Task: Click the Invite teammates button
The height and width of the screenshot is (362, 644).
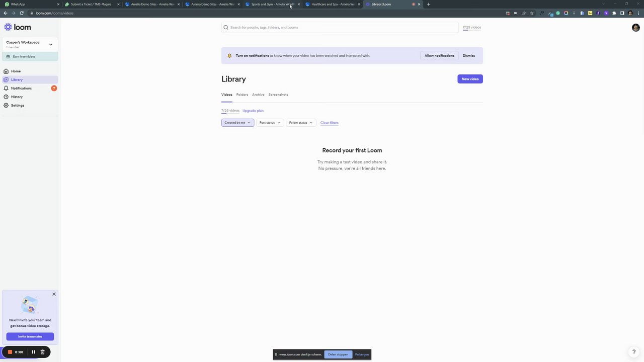Action: (30, 336)
